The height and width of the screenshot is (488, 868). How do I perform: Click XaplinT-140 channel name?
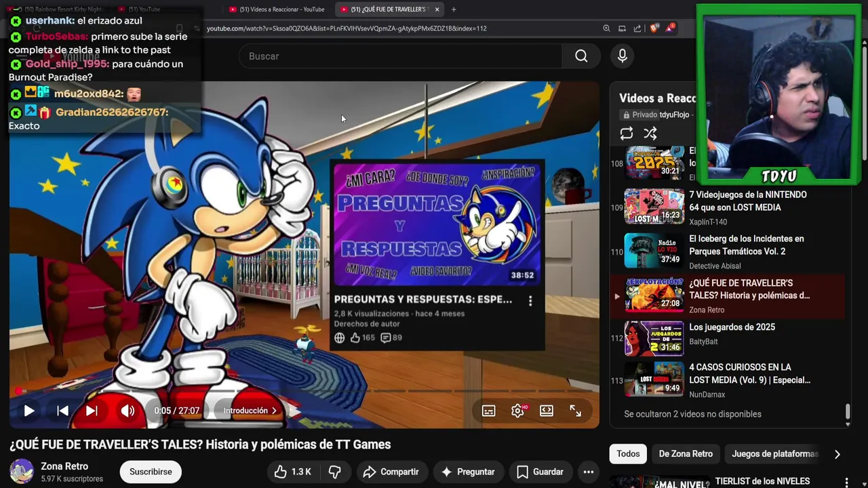tap(708, 222)
